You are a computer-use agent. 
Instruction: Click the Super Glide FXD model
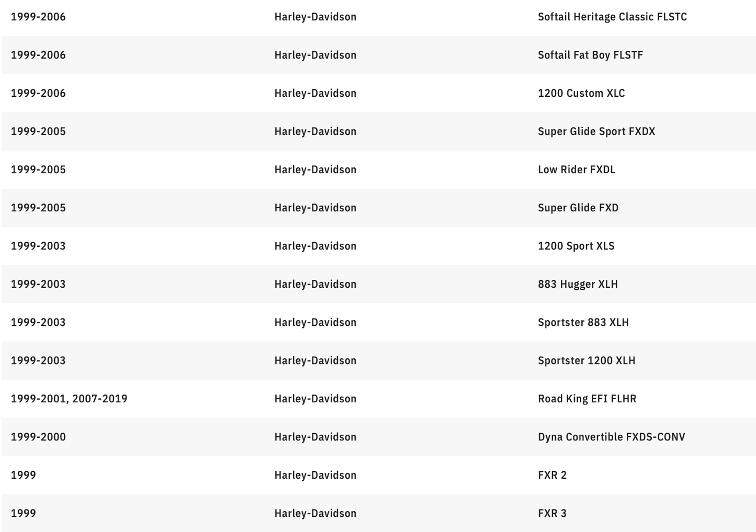[x=578, y=208]
